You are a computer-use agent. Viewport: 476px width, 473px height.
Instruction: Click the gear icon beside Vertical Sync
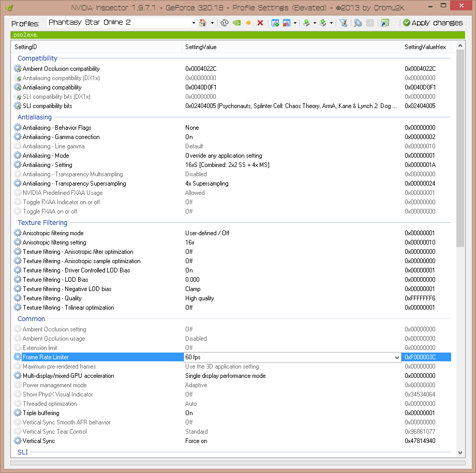coord(18,441)
